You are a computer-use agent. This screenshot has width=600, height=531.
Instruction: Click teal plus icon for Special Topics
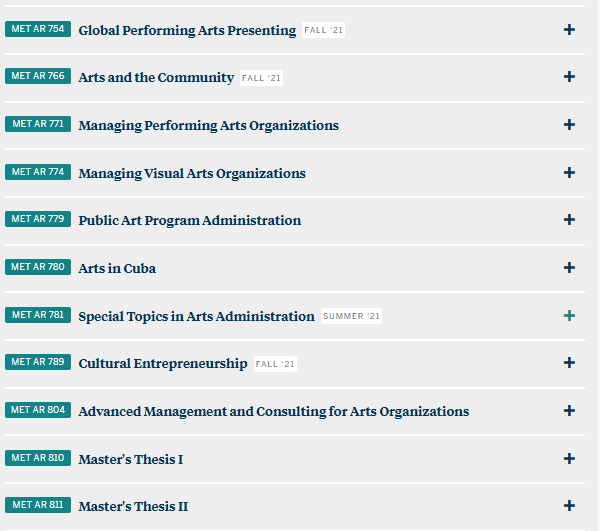pyautogui.click(x=569, y=315)
